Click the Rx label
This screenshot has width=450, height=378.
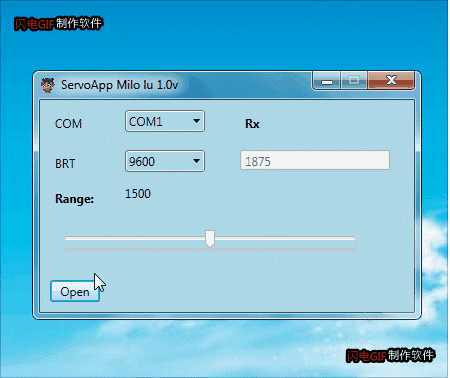point(252,124)
